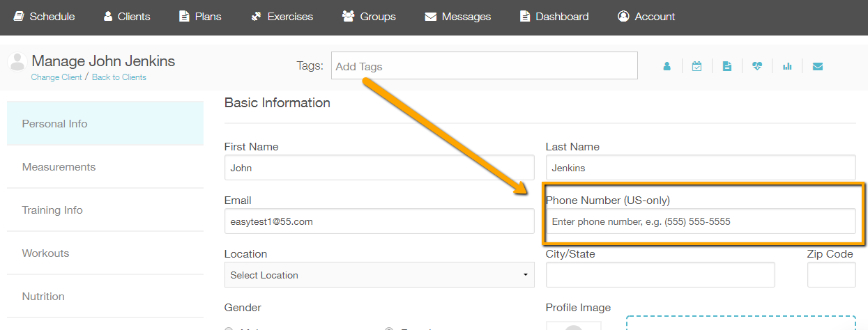868x330 pixels.
Task: Open the Schedule menu in the top bar
Action: [x=45, y=16]
